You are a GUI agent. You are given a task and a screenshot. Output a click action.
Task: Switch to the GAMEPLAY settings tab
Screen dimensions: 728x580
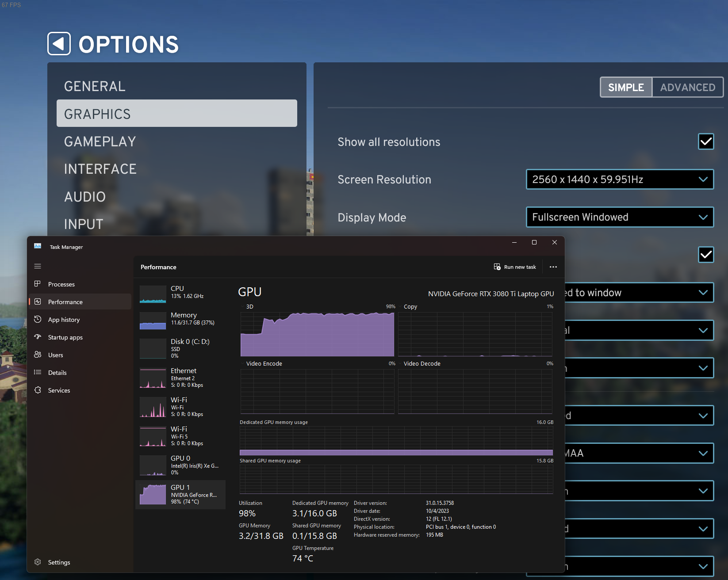[100, 141]
